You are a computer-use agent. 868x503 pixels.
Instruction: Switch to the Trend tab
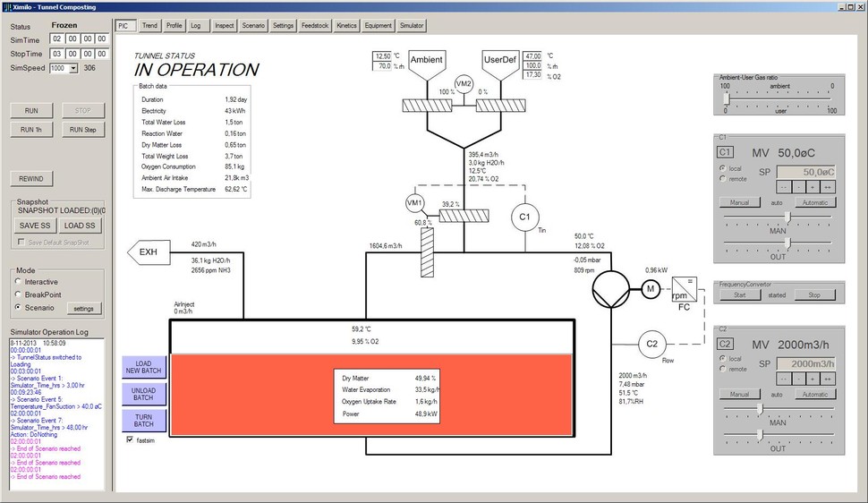pos(149,26)
